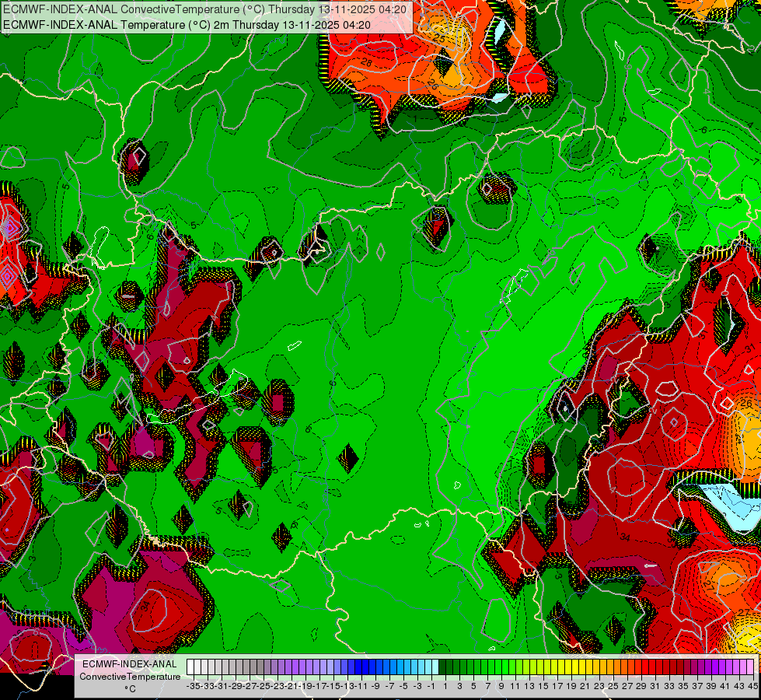
Task: Click the ConvectiveTemperature title line at top
Action: [204, 9]
